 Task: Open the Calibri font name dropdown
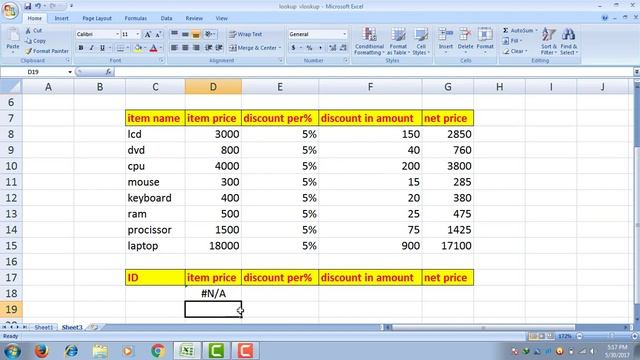(117, 34)
